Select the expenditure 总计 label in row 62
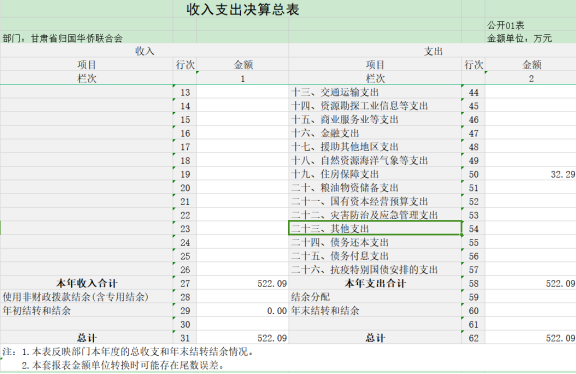Viewport: 576px width, 374px height. coord(375,338)
